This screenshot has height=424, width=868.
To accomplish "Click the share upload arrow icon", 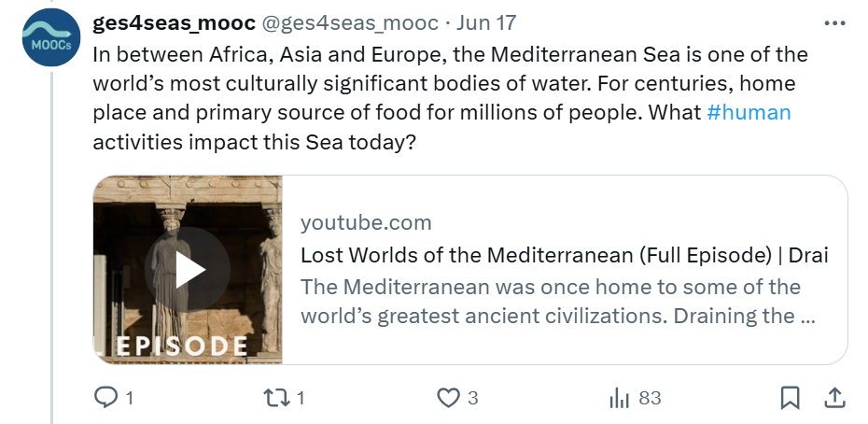I will coord(833,398).
